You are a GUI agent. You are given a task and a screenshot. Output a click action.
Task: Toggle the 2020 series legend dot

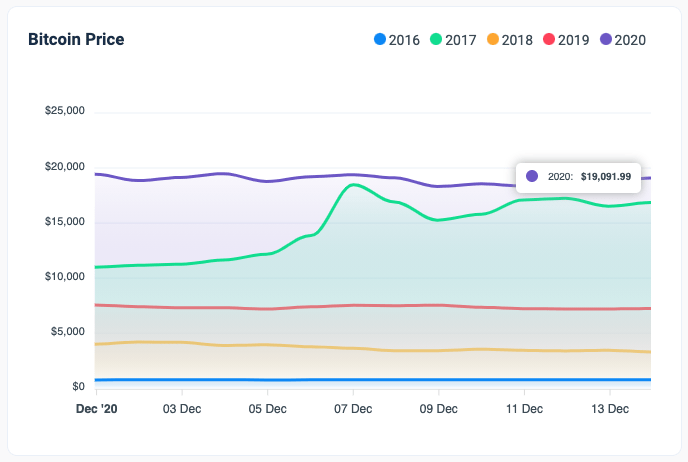606,39
